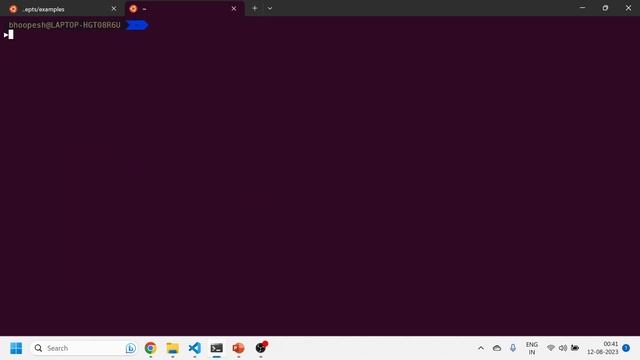Click the microphone tray icon
Image resolution: width=640 pixels, height=360 pixels.
513,348
